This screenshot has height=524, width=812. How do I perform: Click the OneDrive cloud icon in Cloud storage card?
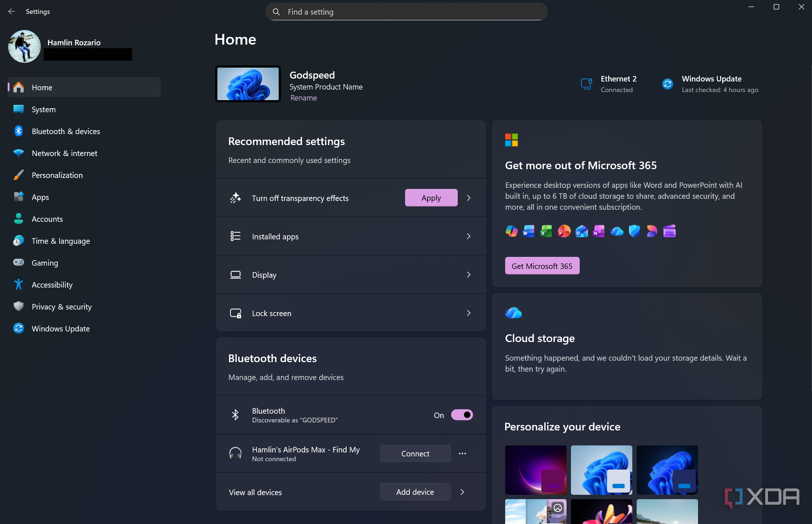tap(514, 313)
